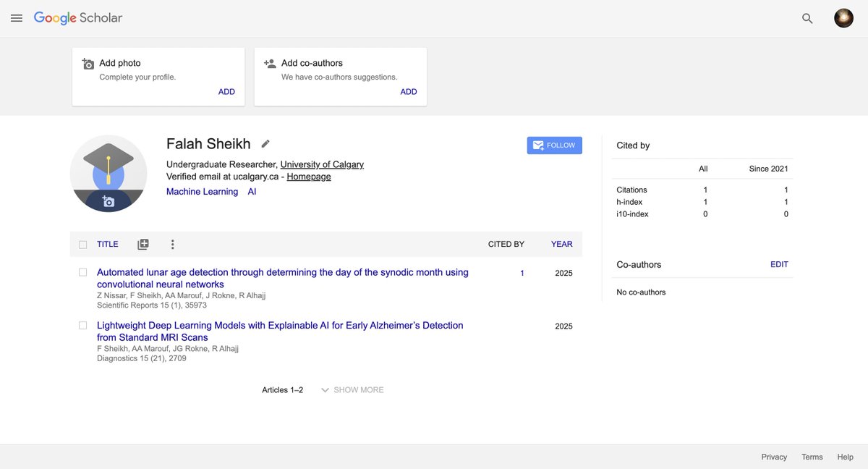Open the Help footer link
868x469 pixels.
[846, 457]
